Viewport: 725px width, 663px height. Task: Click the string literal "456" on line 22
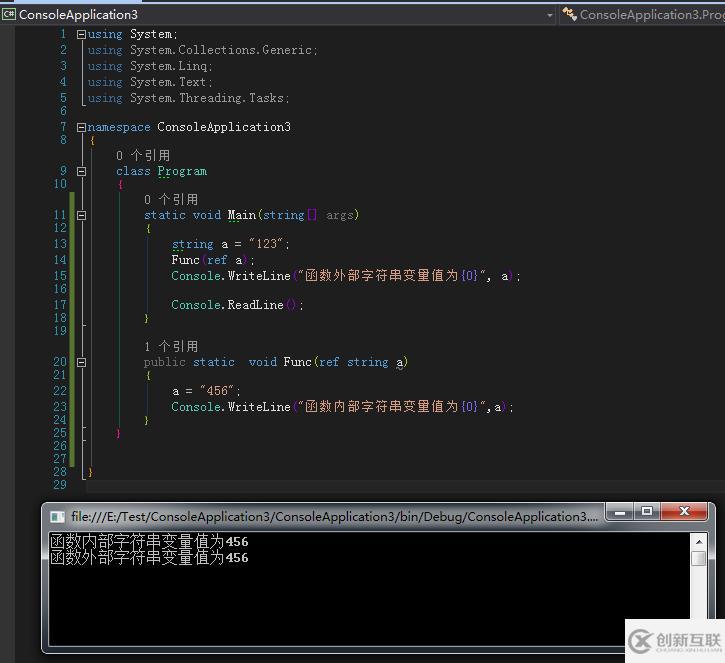(217, 391)
